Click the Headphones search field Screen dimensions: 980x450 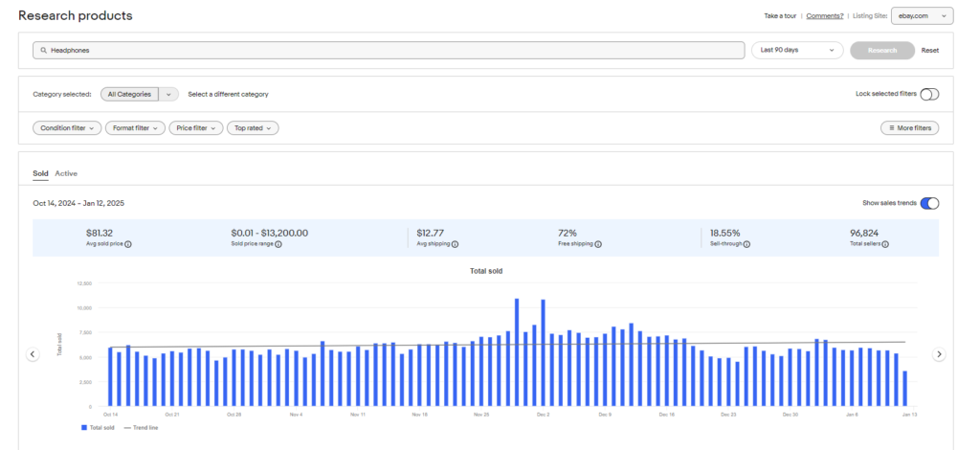click(389, 51)
